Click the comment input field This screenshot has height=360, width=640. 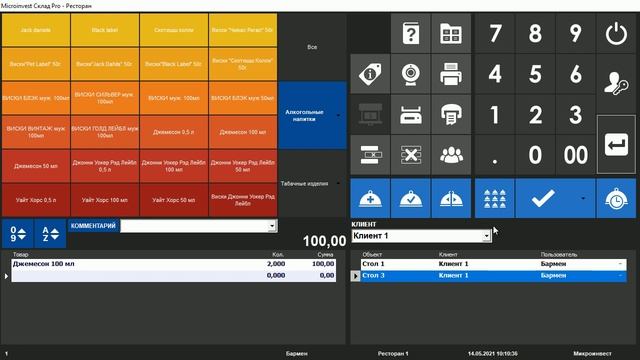194,226
